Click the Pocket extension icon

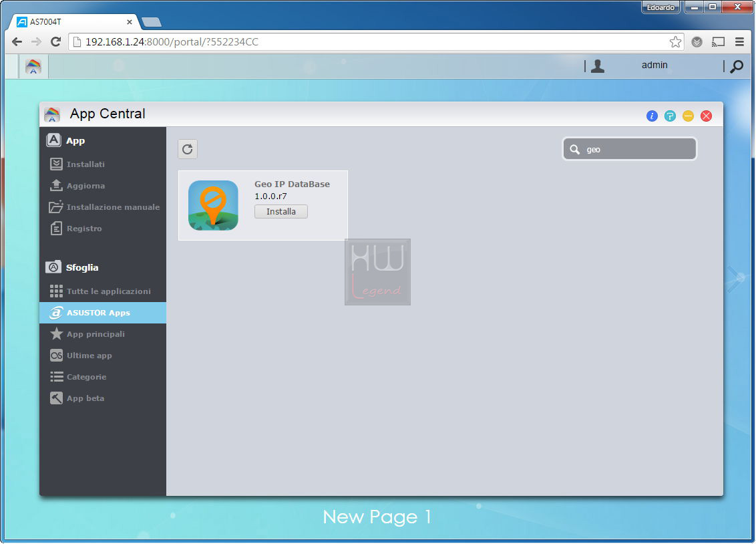697,42
